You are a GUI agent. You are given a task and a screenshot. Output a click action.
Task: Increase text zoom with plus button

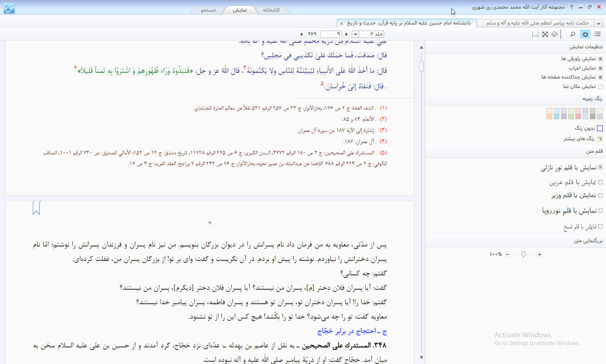pos(540,254)
